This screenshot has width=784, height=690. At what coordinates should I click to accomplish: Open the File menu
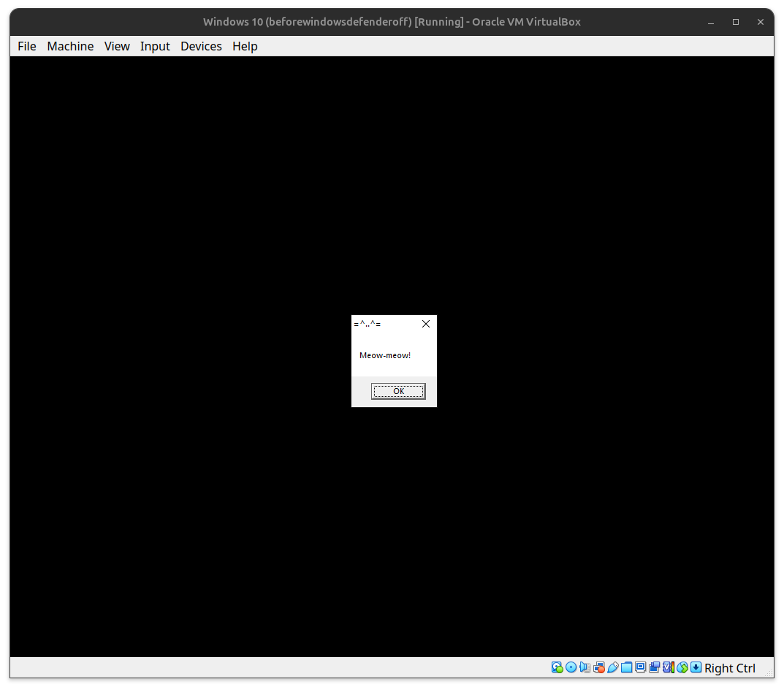pyautogui.click(x=27, y=46)
